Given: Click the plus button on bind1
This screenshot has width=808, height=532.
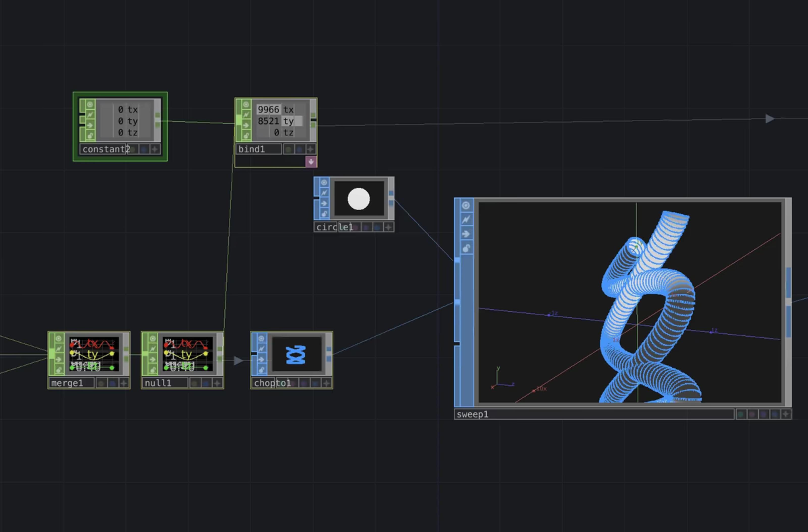Looking at the screenshot, I should click(x=311, y=149).
